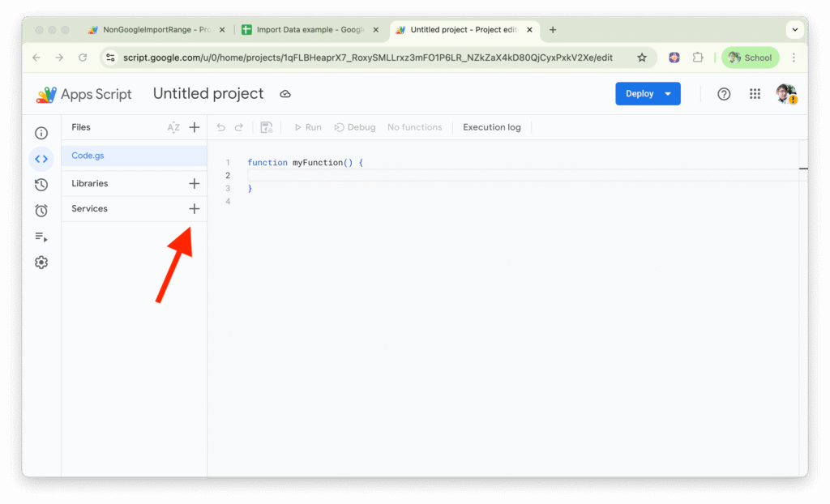Open the Executions list icon
Screen dimensions: 830x504
click(41, 237)
